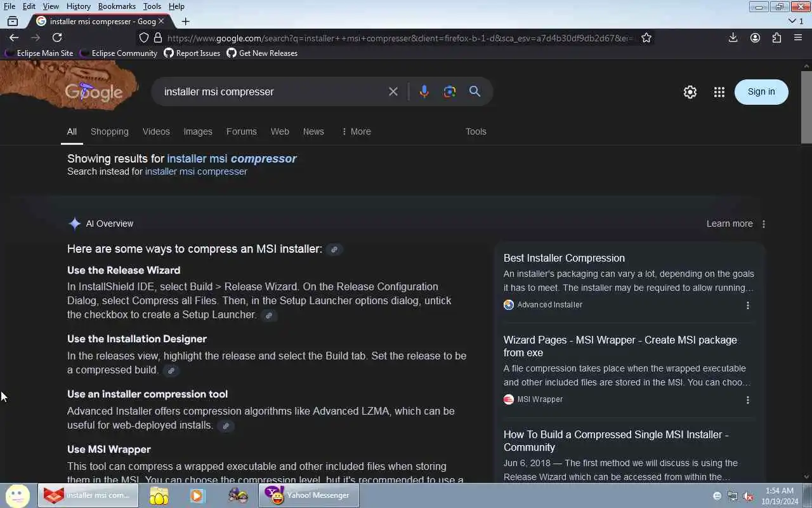
Task: Open the Bookmarks menu
Action: point(117,6)
